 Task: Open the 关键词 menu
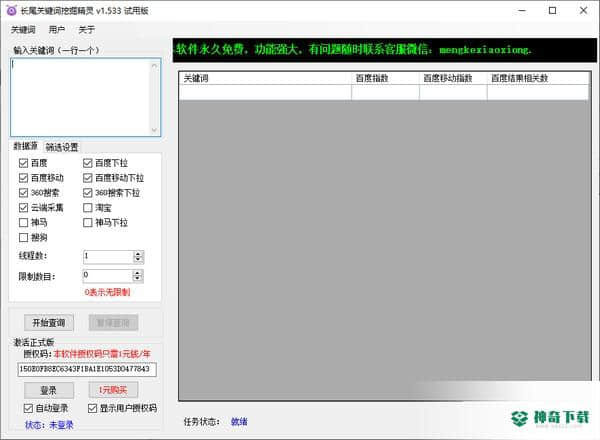point(23,30)
